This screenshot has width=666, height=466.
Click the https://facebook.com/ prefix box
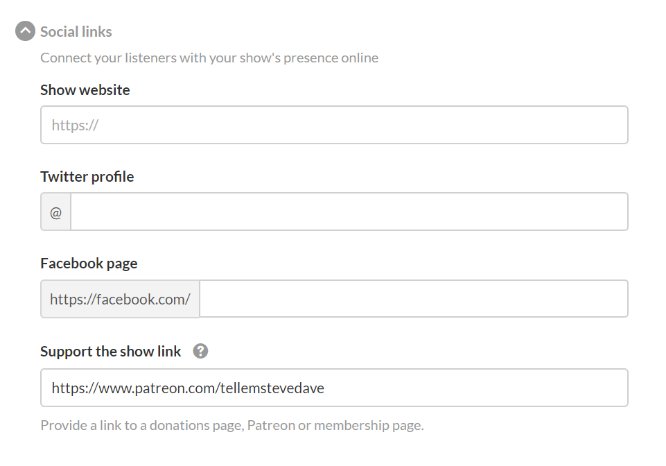120,299
